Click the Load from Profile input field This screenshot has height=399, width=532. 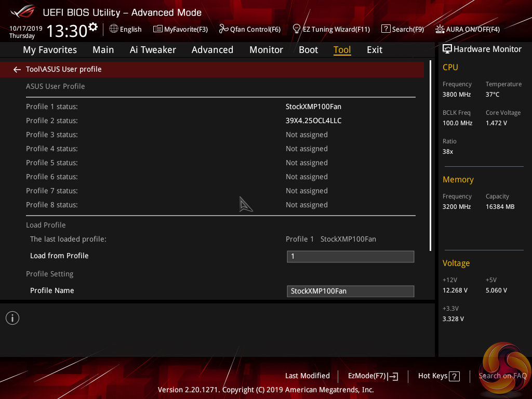351,257
